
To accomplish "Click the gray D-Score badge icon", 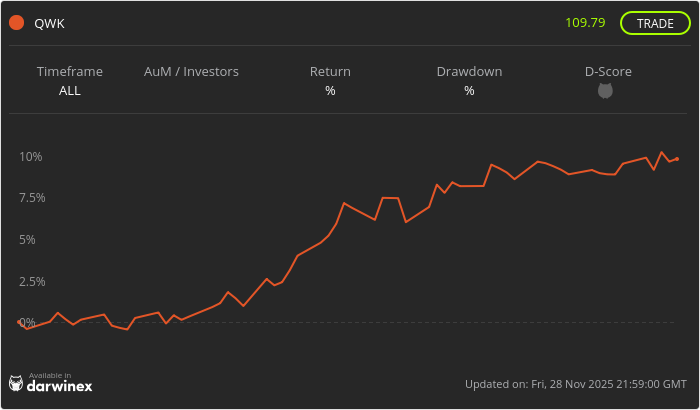I will 605,91.
